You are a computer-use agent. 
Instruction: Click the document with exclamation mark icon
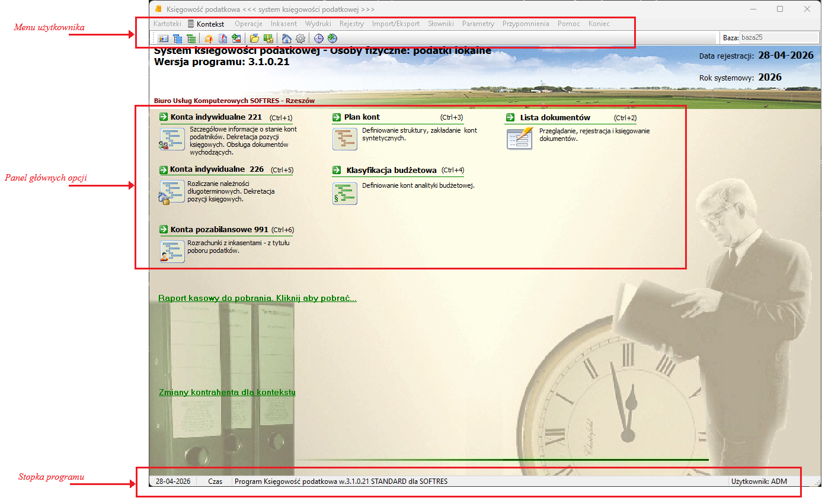(x=223, y=38)
